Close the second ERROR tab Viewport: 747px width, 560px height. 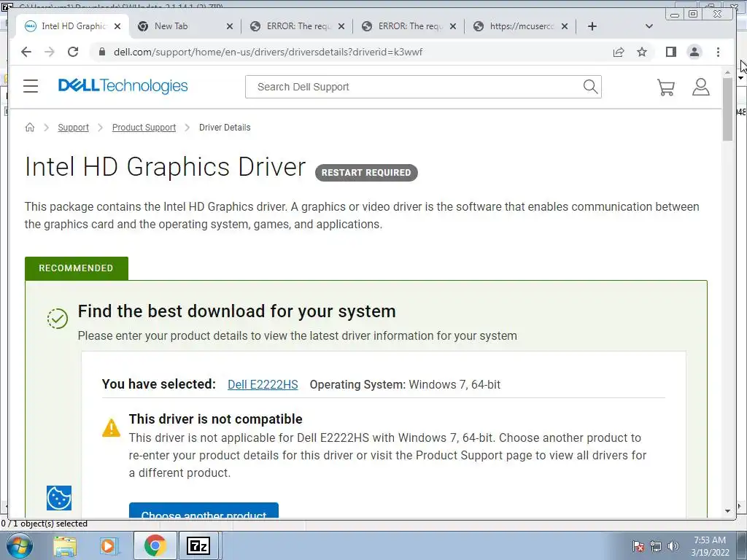(x=453, y=26)
